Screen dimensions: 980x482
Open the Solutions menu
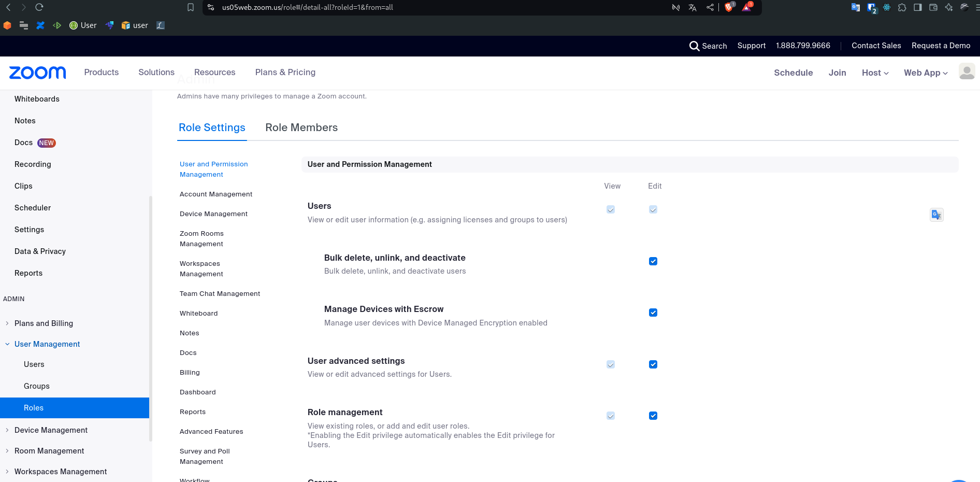point(156,73)
